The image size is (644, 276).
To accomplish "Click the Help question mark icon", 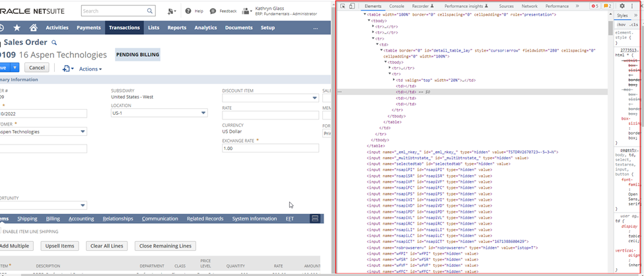I will pos(188,11).
